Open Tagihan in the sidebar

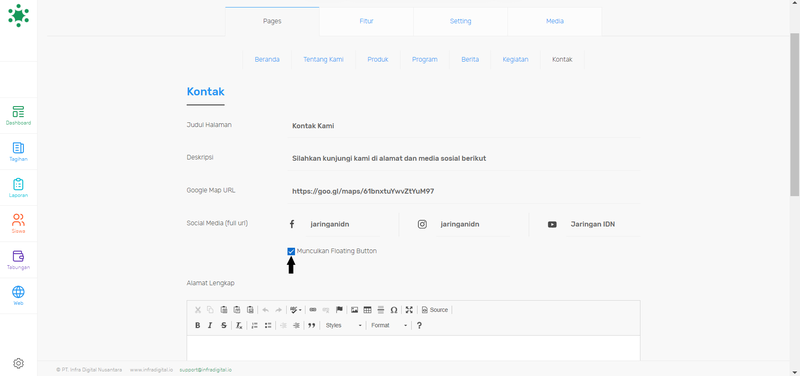pyautogui.click(x=18, y=152)
